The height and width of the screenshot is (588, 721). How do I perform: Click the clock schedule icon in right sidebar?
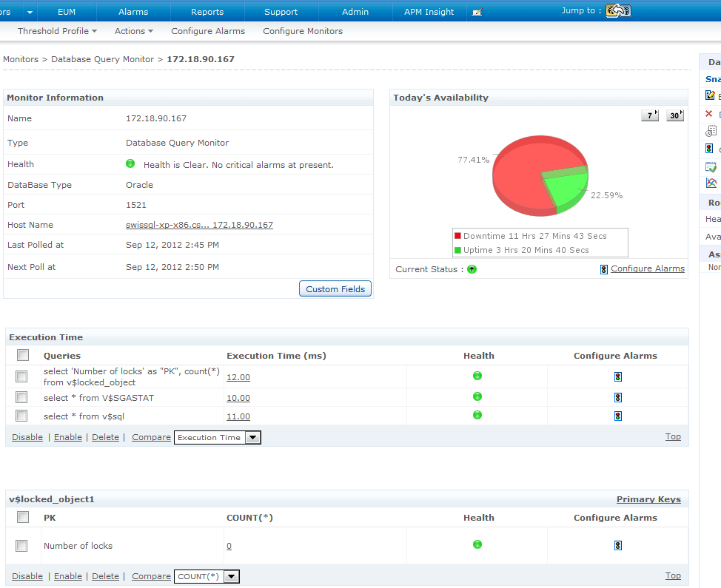pyautogui.click(x=711, y=132)
